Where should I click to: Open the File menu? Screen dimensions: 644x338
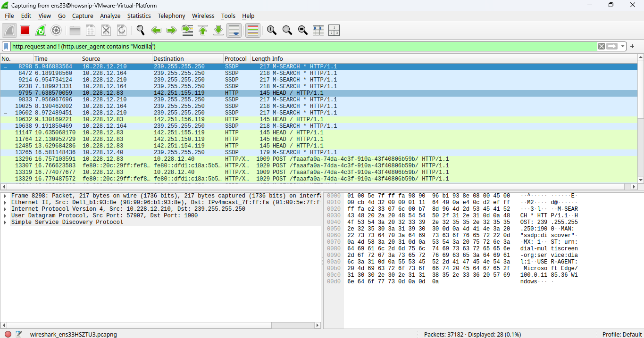pyautogui.click(x=9, y=16)
